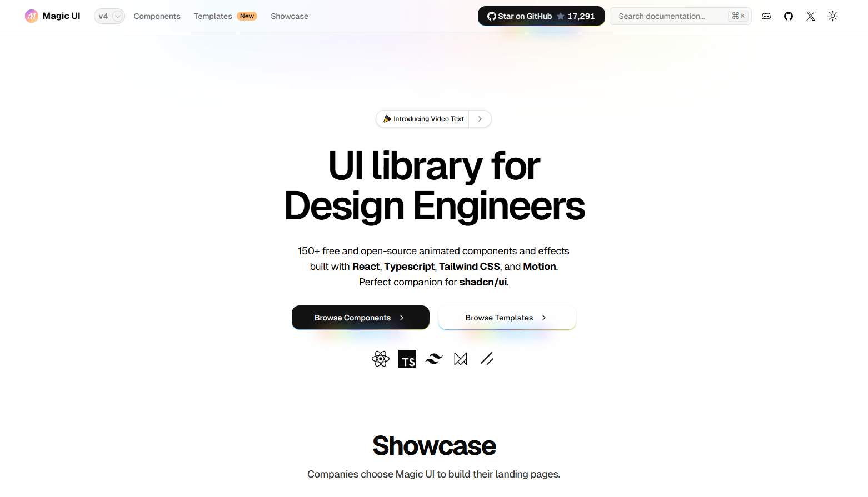Screen dimensions: 868x497
Task: Click the shadcn/ui slashes icon
Action: tap(487, 359)
